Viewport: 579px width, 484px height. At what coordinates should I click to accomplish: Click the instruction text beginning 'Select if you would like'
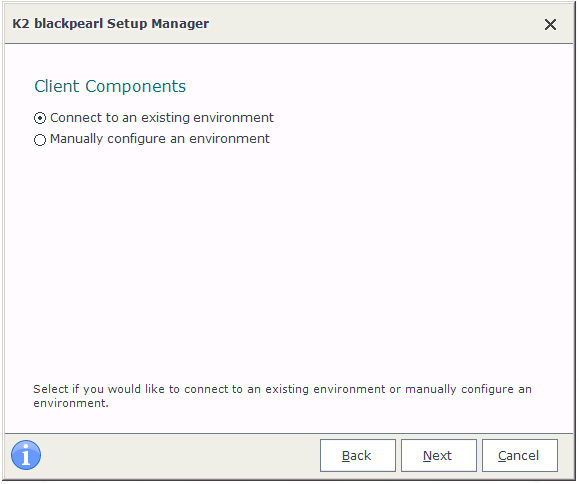pos(282,396)
